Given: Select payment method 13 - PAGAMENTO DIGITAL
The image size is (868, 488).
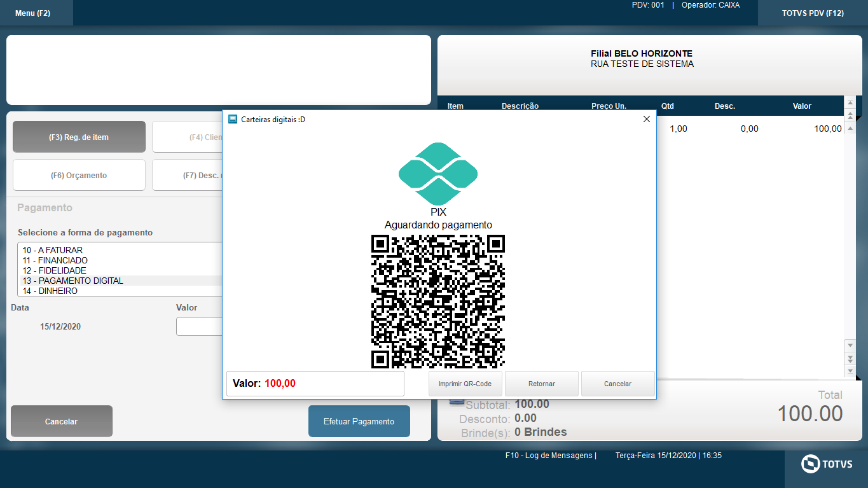Looking at the screenshot, I should coord(120,281).
